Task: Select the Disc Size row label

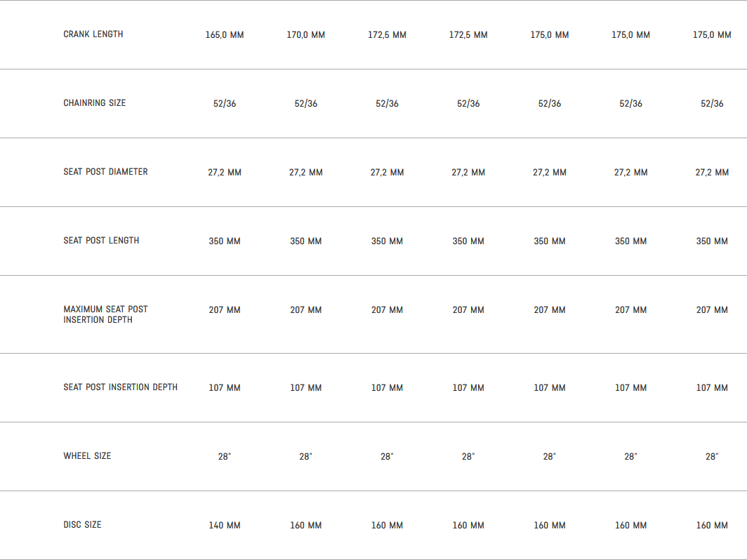Action: (82, 525)
